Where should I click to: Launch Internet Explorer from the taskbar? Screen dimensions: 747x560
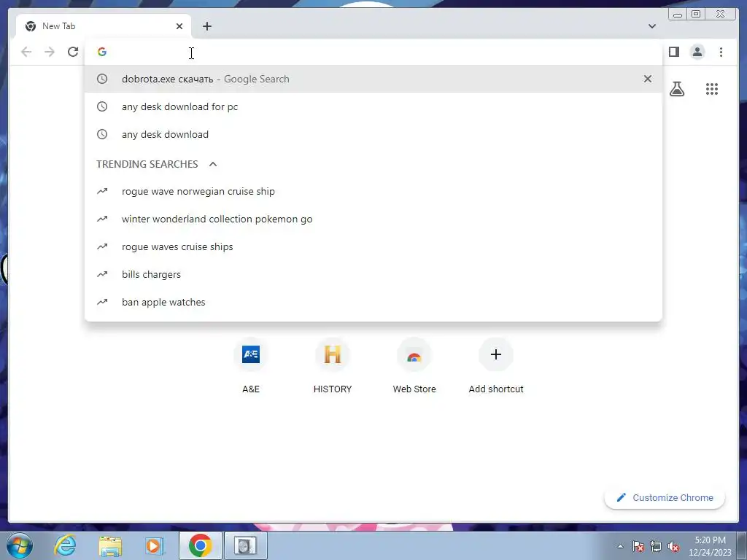click(65, 545)
